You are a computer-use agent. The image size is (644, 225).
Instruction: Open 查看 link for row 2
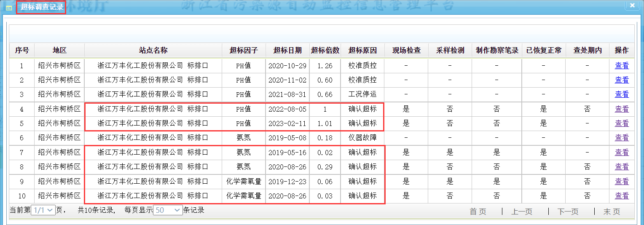[622, 80]
